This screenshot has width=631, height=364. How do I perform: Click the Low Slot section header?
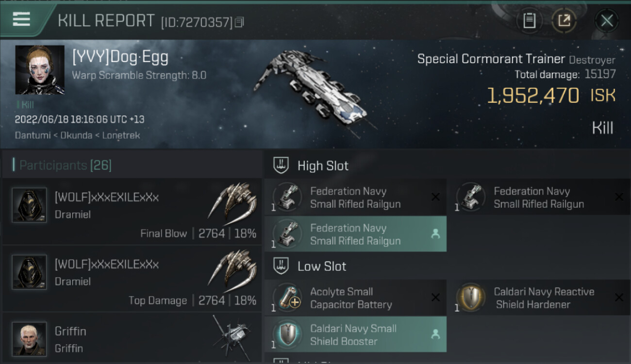322,266
